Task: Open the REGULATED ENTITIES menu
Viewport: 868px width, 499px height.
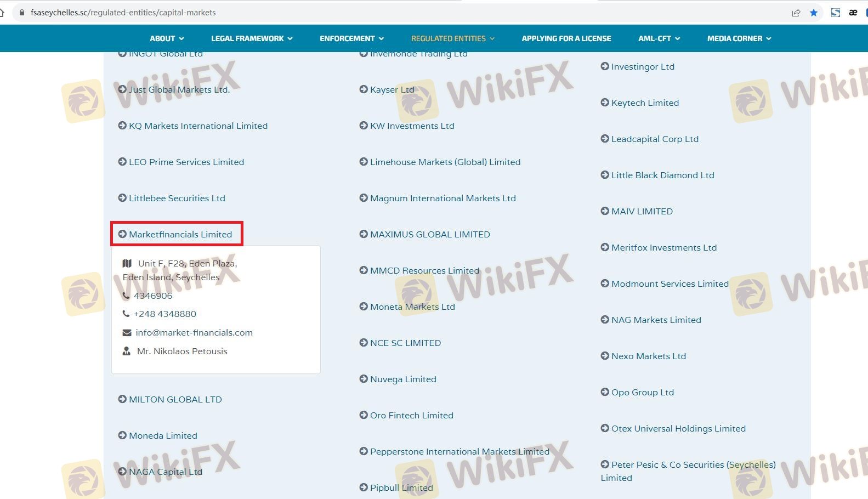Action: (452, 38)
